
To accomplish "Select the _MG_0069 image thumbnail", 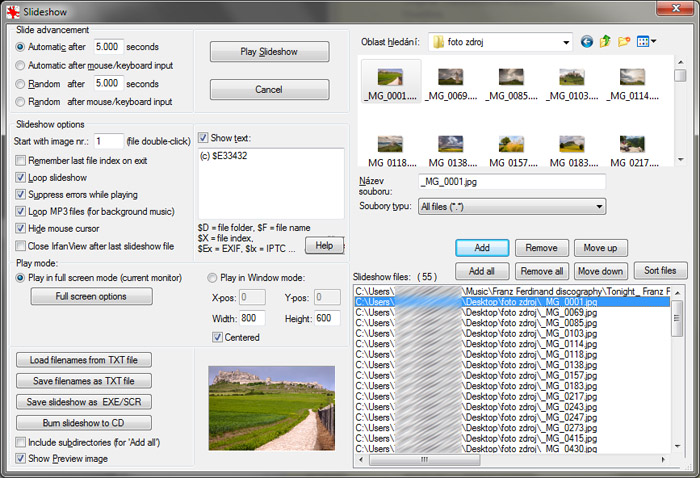I will [x=450, y=77].
